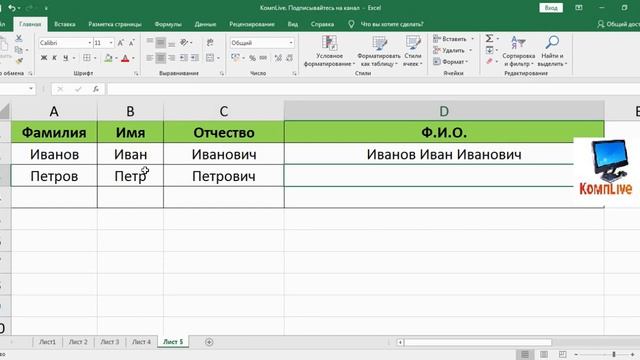Click the formula bar cancel X icon

coord(60,89)
